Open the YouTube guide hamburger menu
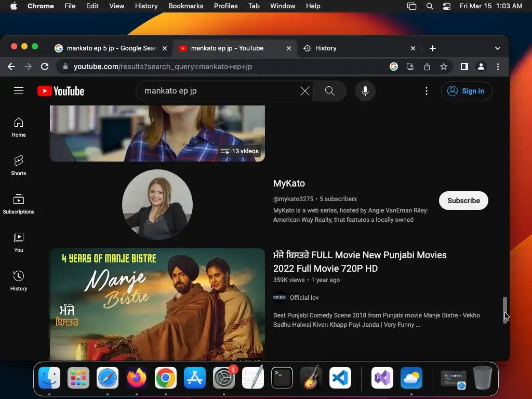This screenshot has height=399, width=532. pyautogui.click(x=19, y=91)
